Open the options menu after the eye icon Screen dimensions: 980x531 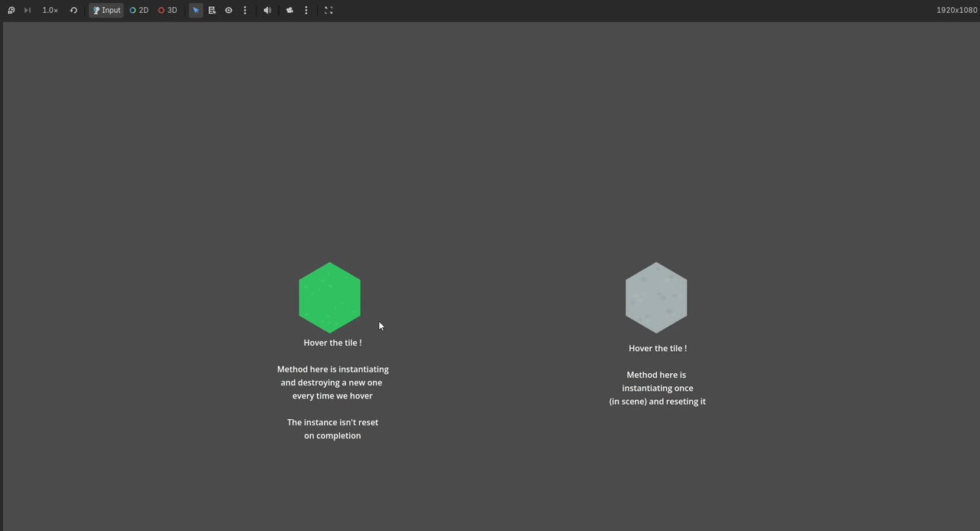(245, 10)
